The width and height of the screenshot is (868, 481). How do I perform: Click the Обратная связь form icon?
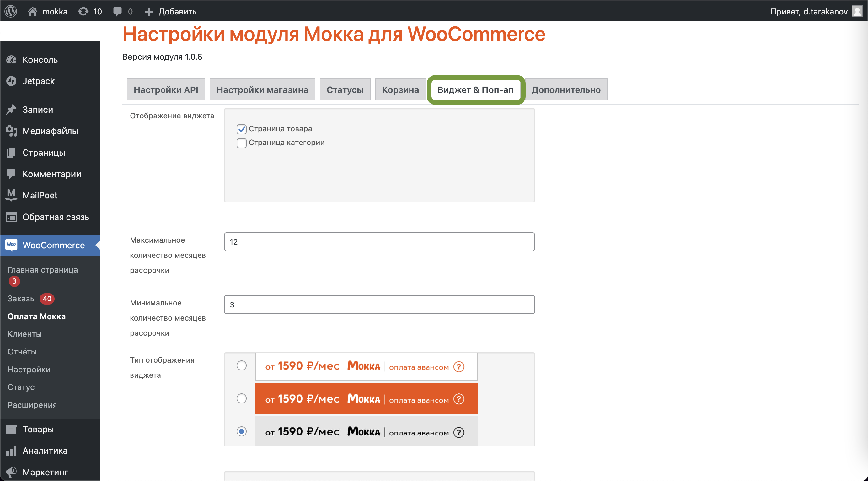click(x=12, y=217)
